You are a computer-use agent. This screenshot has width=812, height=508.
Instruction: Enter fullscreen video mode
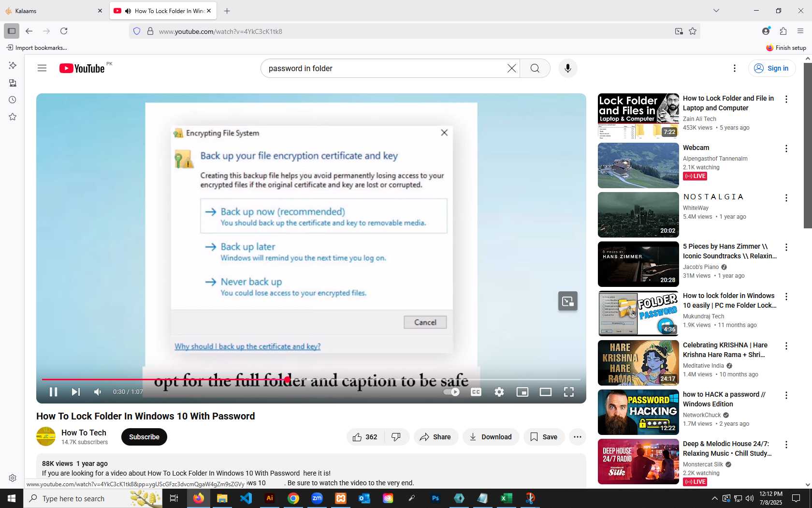[569, 392]
